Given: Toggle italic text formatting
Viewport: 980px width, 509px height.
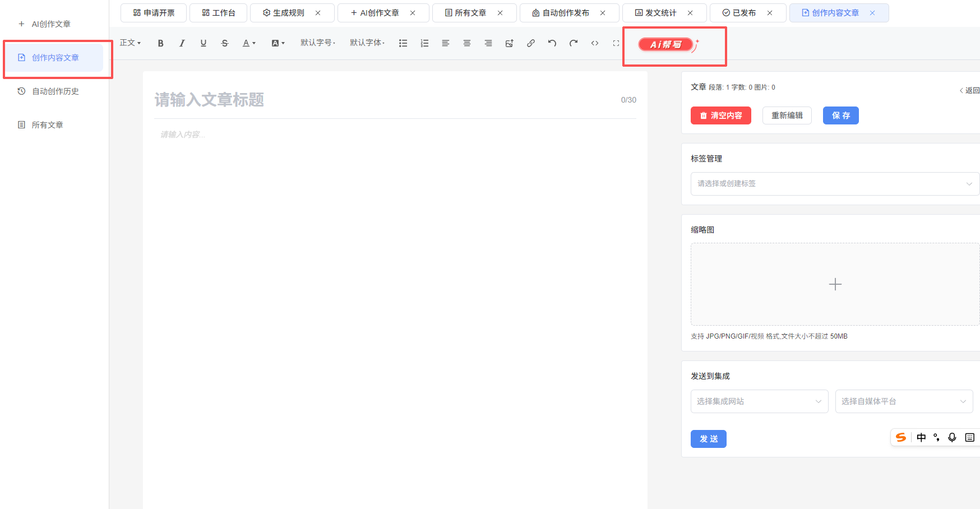Looking at the screenshot, I should pos(182,43).
